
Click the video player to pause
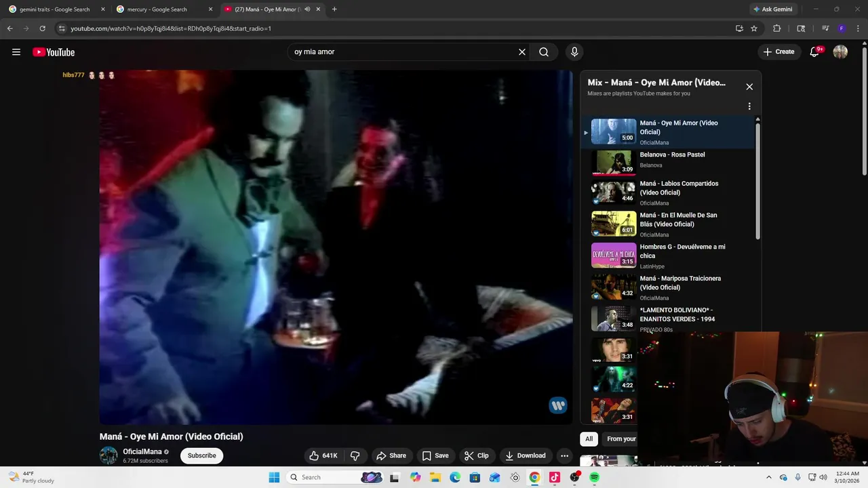(x=336, y=247)
